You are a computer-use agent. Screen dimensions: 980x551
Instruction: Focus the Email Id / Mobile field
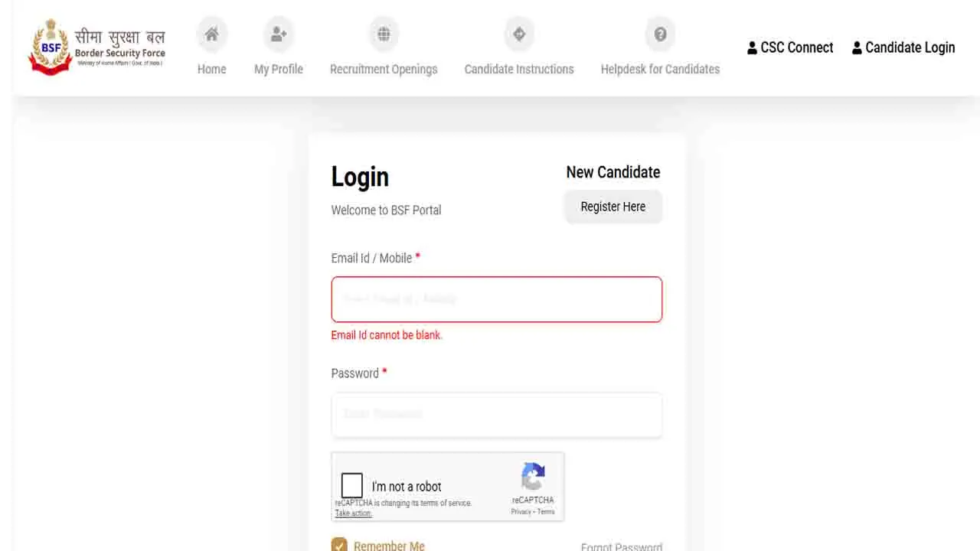tap(496, 299)
